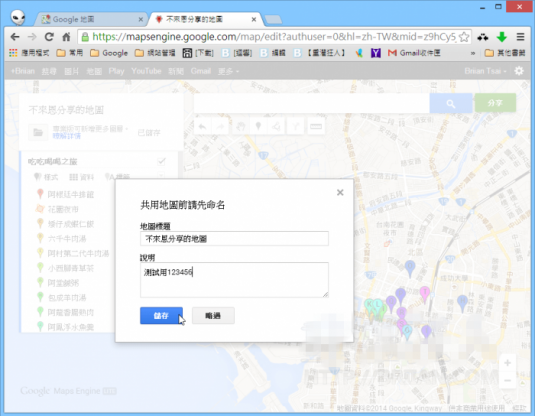Bookmark this page with the star icon

point(463,37)
